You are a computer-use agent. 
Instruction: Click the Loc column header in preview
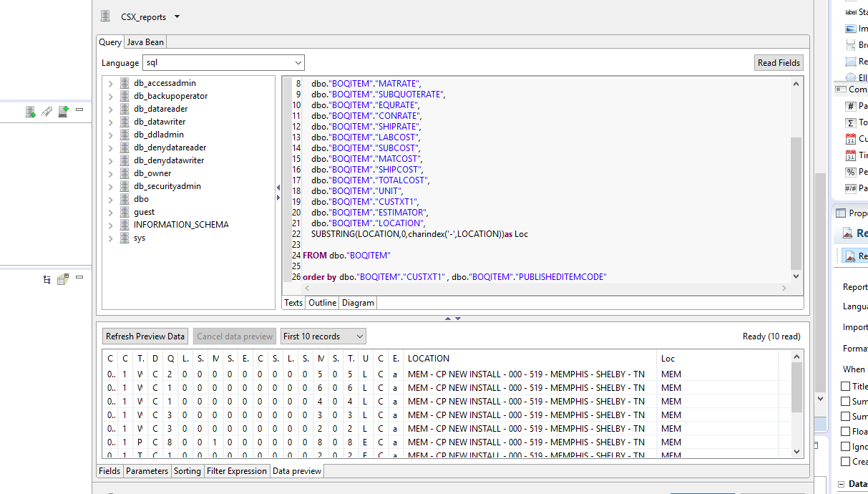pos(718,358)
